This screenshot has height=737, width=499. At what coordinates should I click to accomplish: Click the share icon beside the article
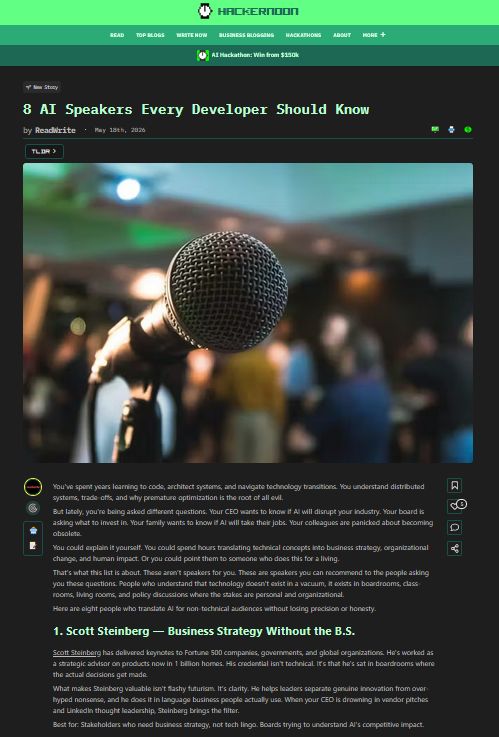pyautogui.click(x=454, y=548)
